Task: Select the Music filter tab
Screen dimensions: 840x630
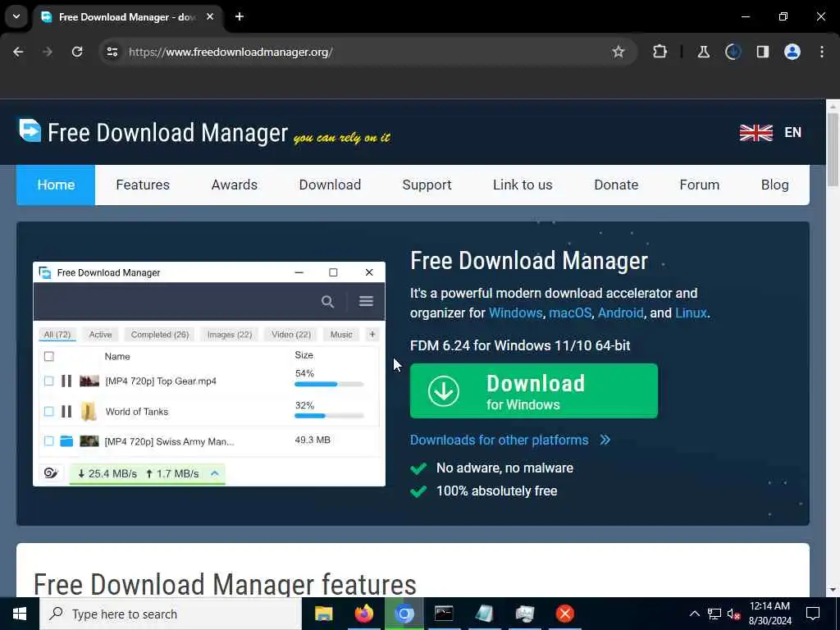Action: [x=341, y=335]
